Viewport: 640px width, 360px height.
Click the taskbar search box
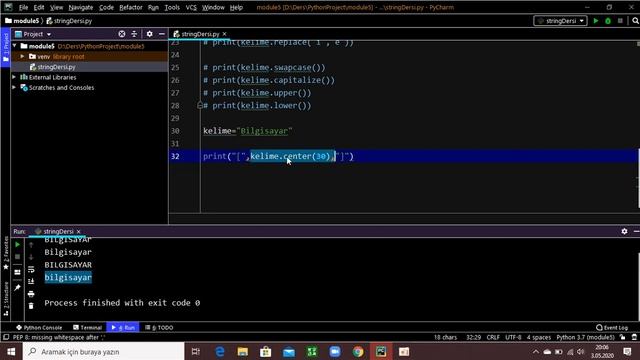pos(104,351)
